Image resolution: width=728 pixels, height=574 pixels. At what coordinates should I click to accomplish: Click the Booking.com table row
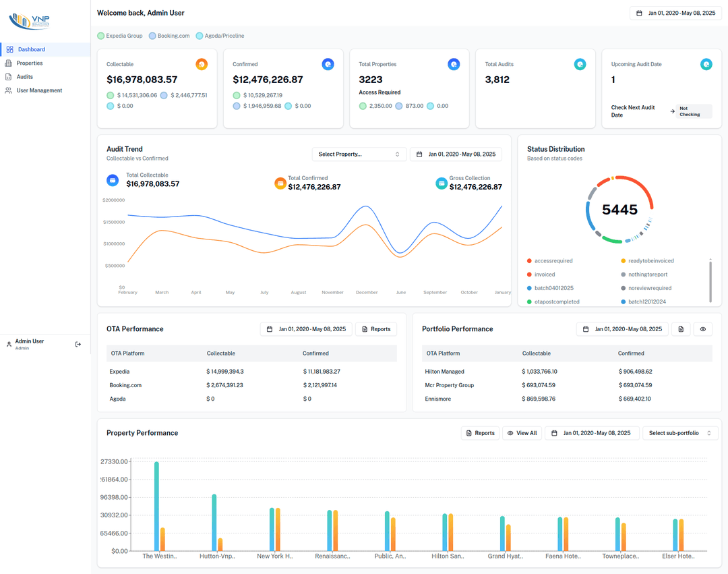[x=251, y=385]
